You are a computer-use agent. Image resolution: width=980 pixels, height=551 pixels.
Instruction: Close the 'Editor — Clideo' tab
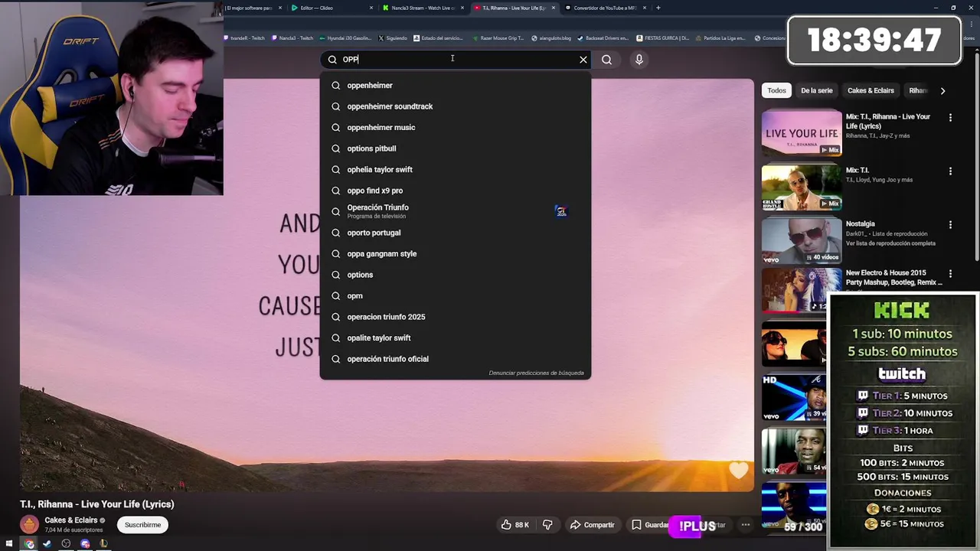point(371,8)
